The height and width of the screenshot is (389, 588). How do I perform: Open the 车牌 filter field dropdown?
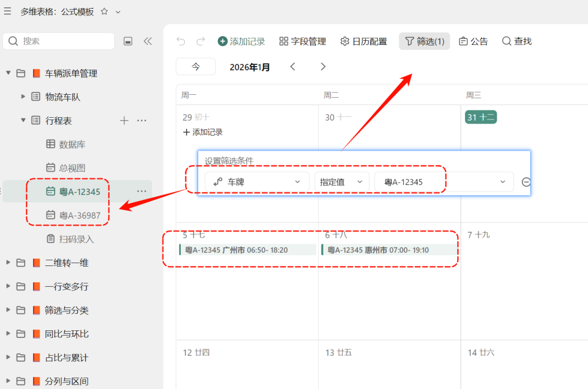tap(257, 182)
